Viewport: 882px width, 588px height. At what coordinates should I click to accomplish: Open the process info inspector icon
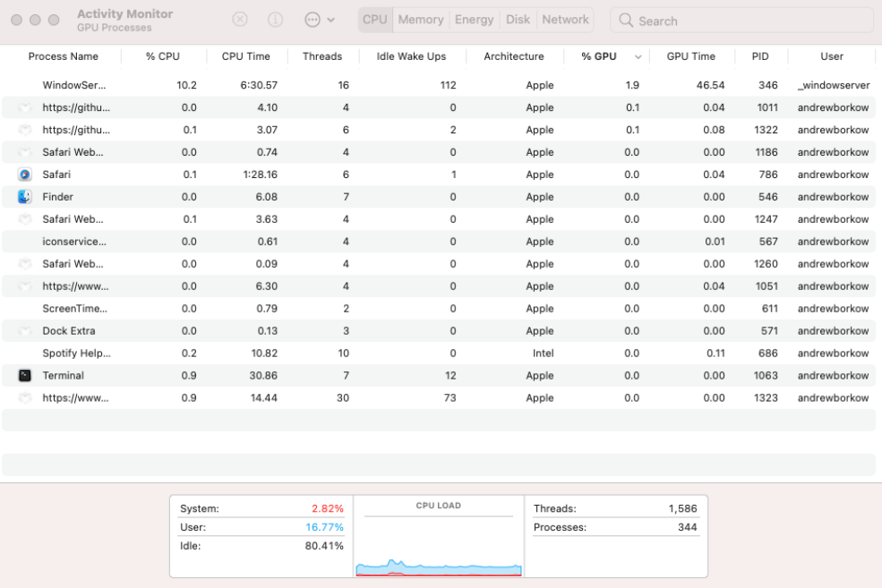(275, 20)
